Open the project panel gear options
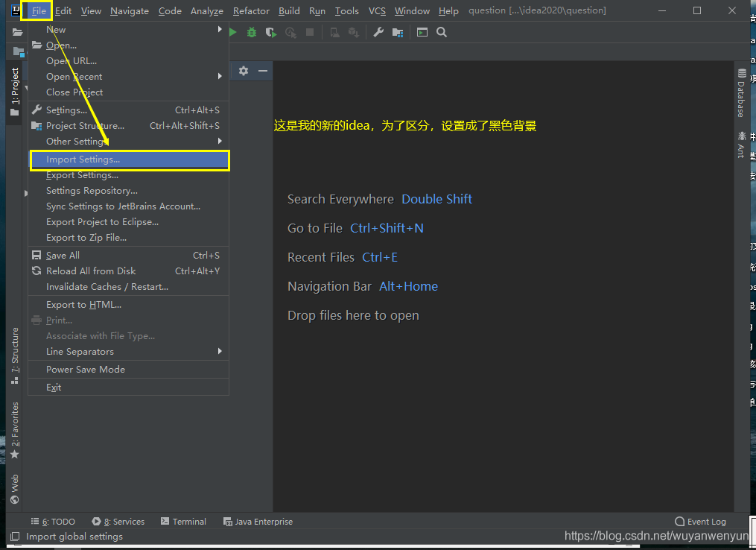Screen dimensions: 756x550 click(244, 71)
